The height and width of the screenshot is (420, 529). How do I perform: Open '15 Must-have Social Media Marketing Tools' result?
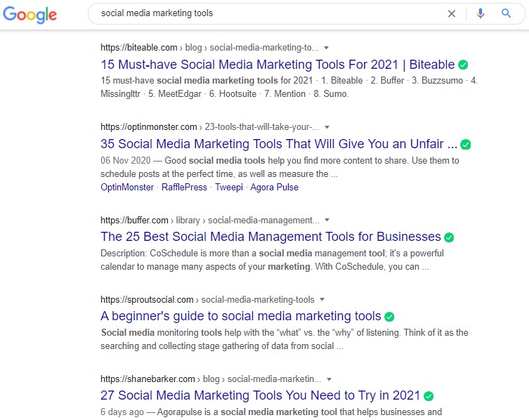pyautogui.click(x=277, y=65)
